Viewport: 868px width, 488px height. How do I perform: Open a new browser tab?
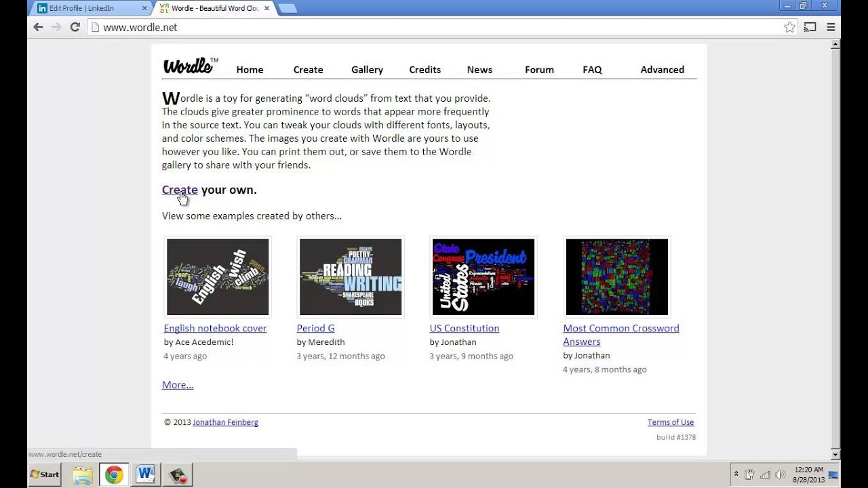pyautogui.click(x=287, y=8)
